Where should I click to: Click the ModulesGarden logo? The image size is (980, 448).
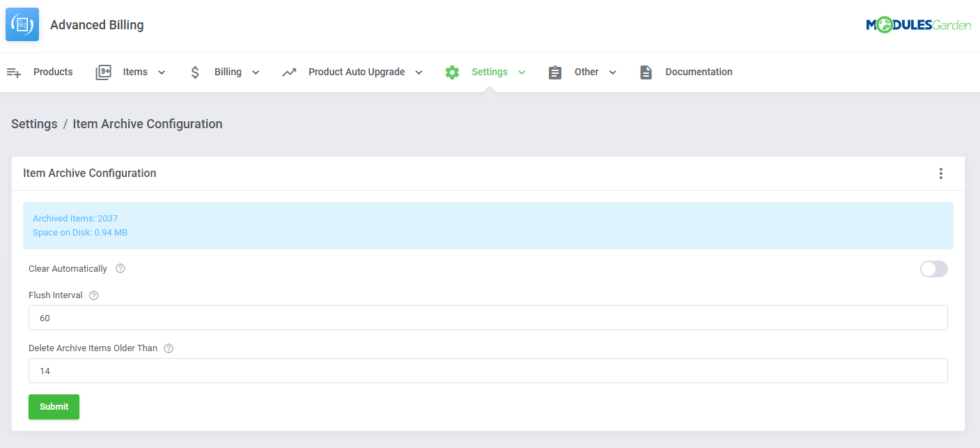pos(918,25)
